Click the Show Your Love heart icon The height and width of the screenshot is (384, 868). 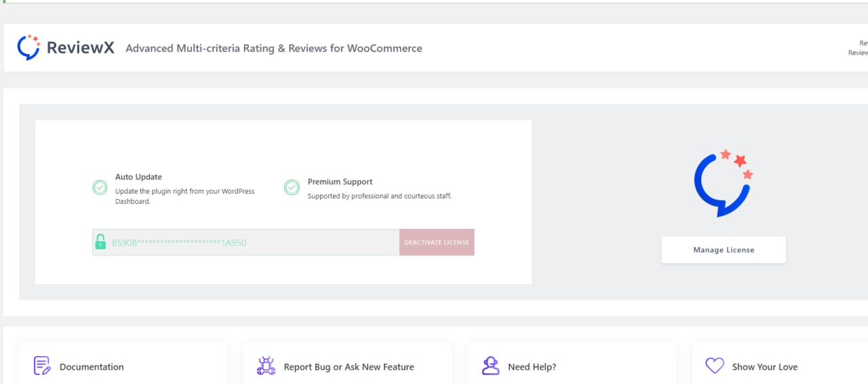[715, 366]
